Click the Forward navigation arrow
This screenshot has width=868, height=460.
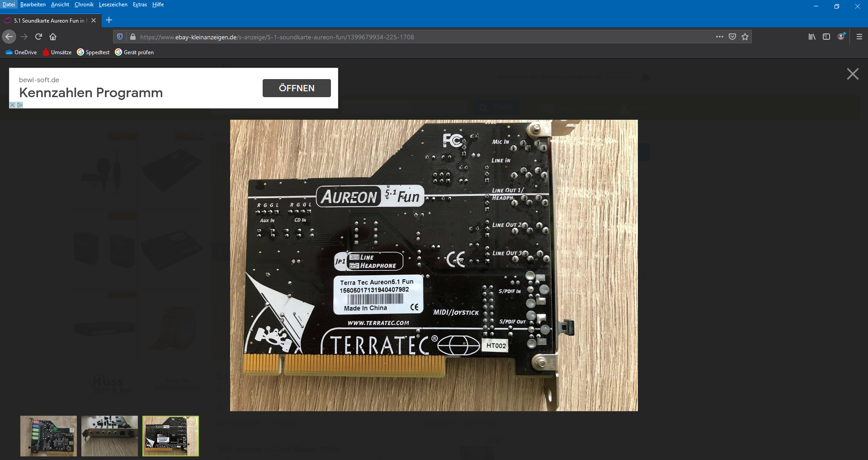[x=24, y=37]
